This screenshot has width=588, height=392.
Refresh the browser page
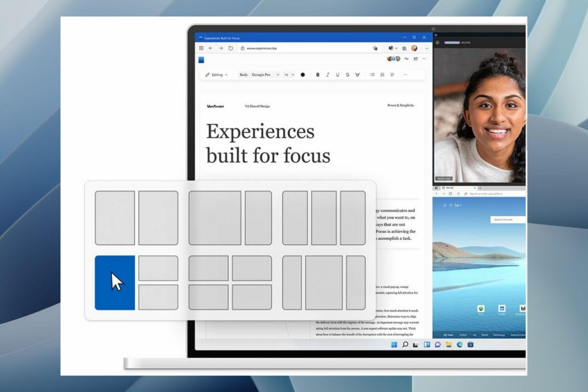pyautogui.click(x=231, y=48)
